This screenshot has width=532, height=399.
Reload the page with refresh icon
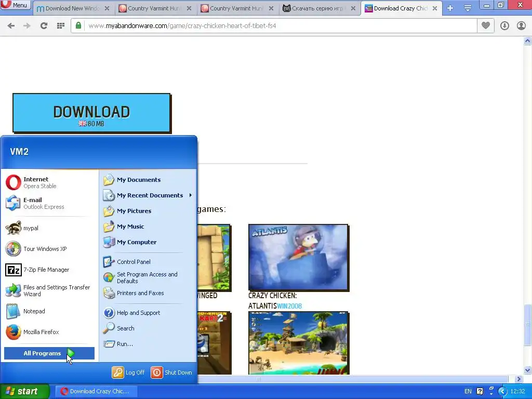coord(44,26)
